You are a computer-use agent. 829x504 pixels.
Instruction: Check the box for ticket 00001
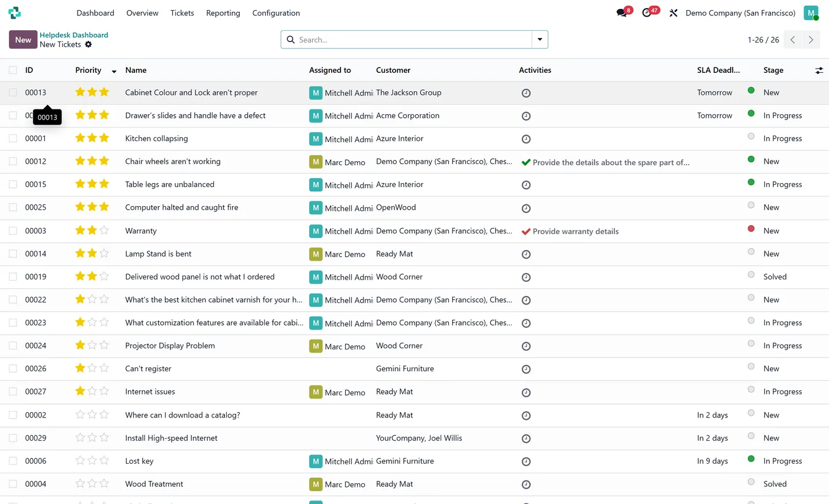point(13,139)
